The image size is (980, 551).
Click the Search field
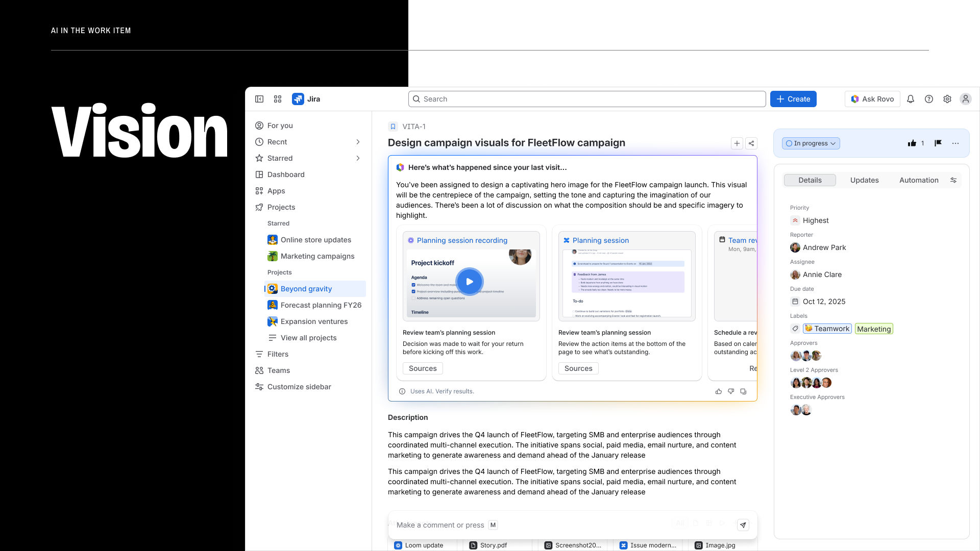coord(587,99)
